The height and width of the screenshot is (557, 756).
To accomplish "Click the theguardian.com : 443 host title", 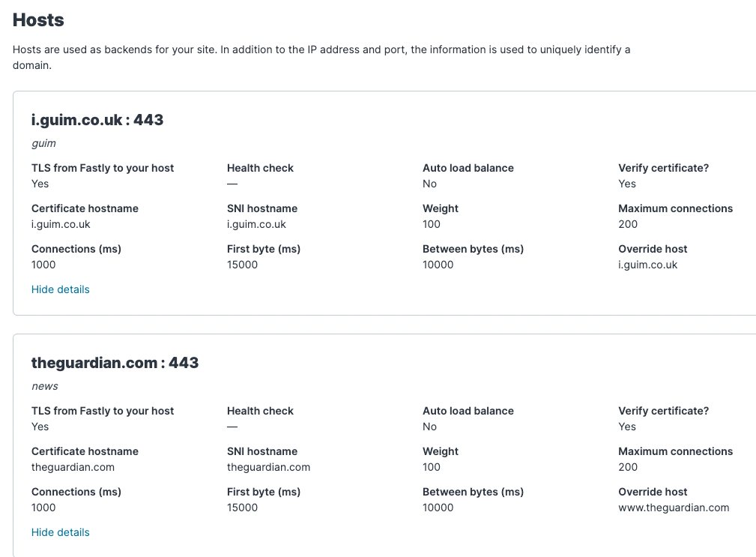I will (115, 363).
